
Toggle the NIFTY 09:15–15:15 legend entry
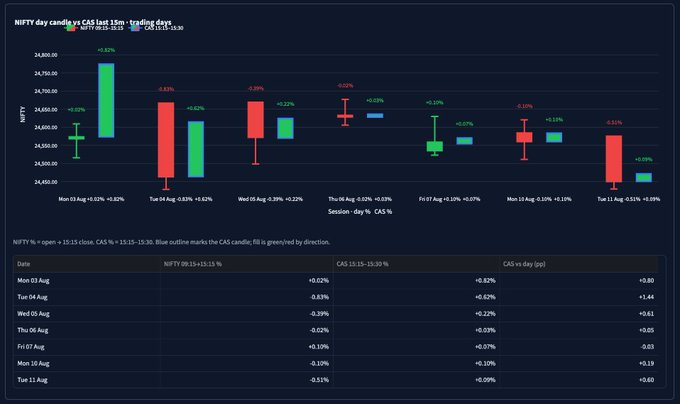click(95, 28)
